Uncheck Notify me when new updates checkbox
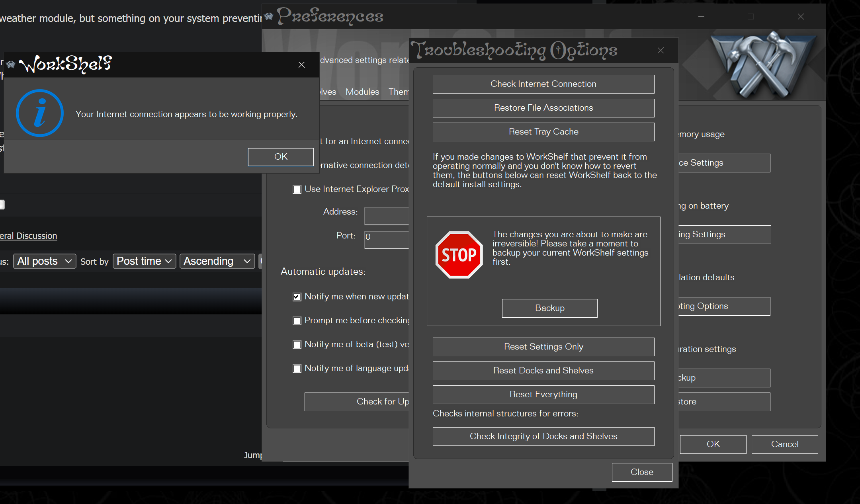 coord(297,297)
